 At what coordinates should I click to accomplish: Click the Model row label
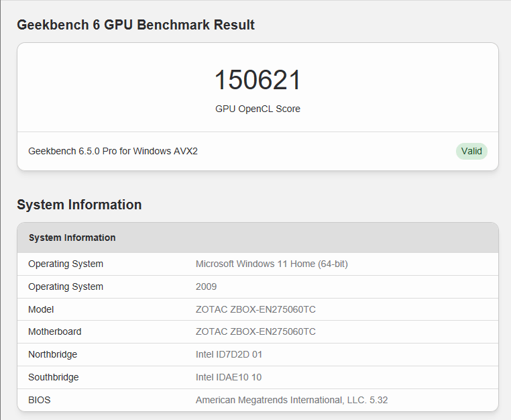tap(41, 309)
